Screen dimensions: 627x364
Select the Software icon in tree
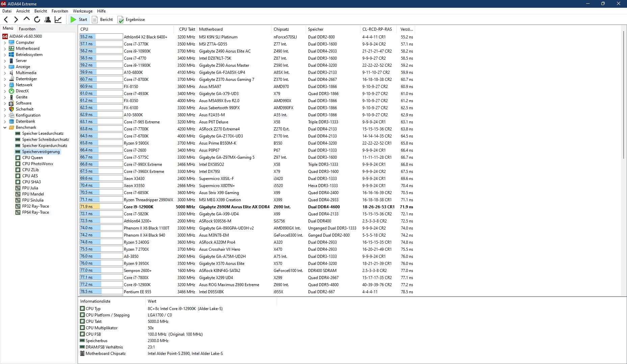click(x=11, y=103)
